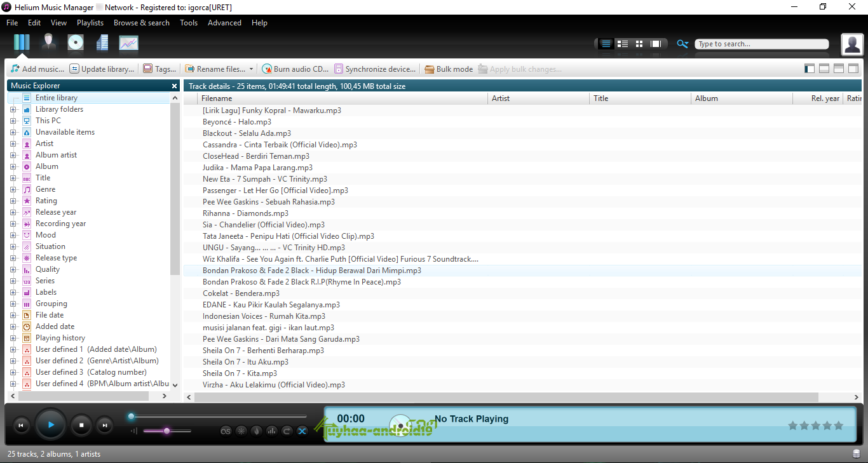The height and width of the screenshot is (463, 868).
Task: Toggle the bottom panel layout icon
Action: [x=824, y=69]
